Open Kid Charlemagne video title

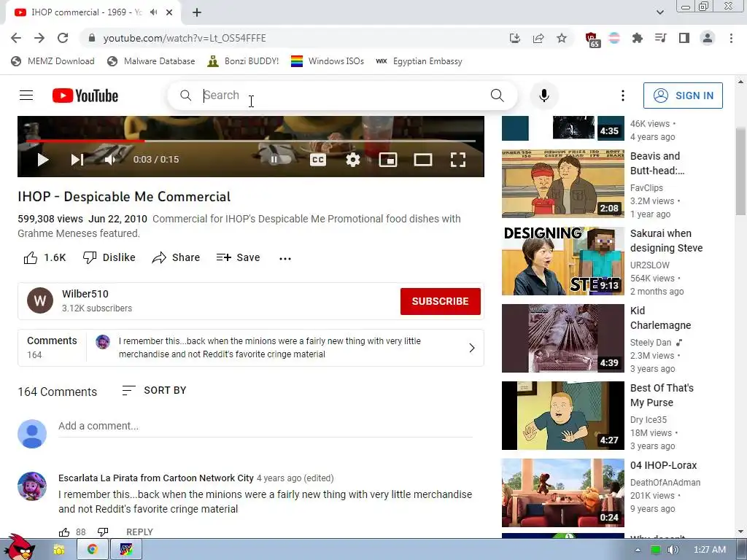(660, 318)
